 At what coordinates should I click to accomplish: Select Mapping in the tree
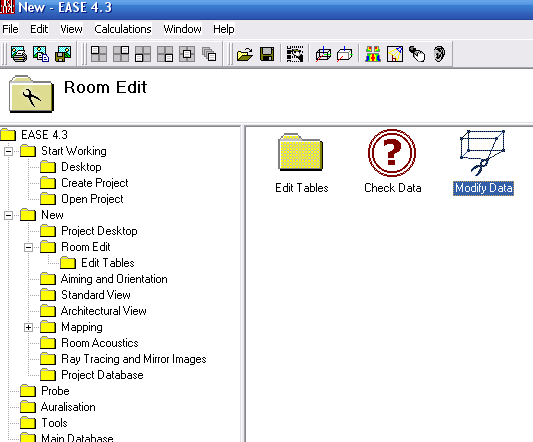click(82, 327)
